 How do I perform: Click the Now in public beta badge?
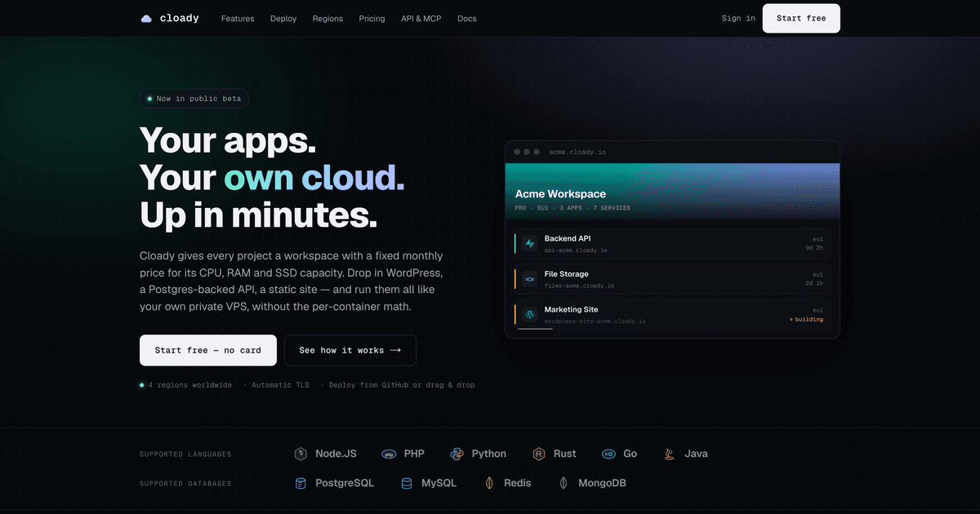(x=194, y=99)
